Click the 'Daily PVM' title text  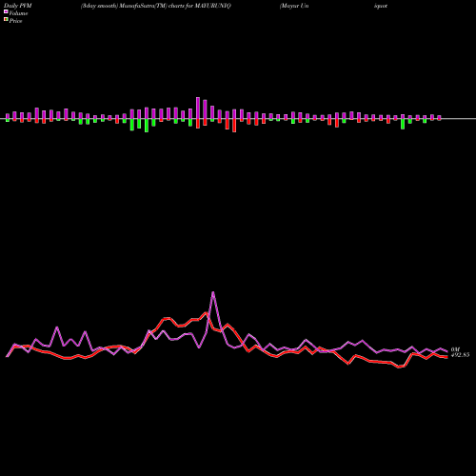[x=18, y=6]
